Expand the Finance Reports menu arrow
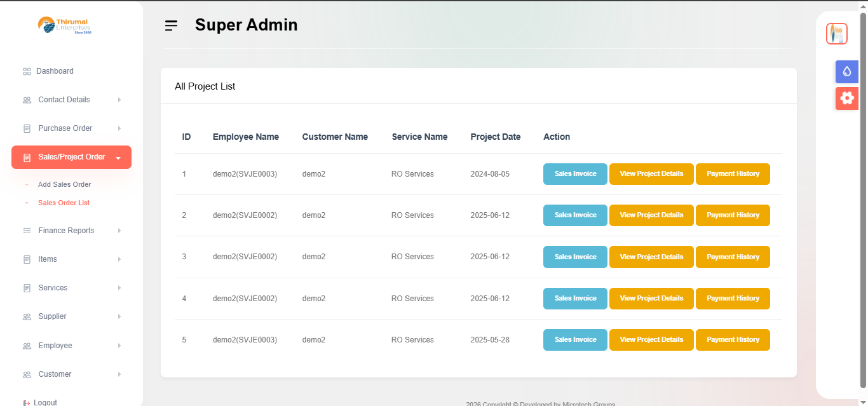The height and width of the screenshot is (406, 868). point(119,231)
